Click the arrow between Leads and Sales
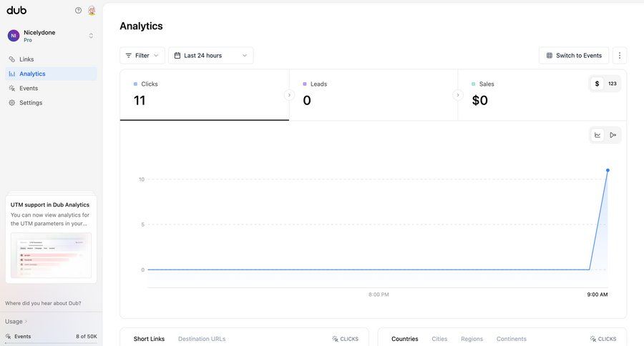 click(458, 95)
